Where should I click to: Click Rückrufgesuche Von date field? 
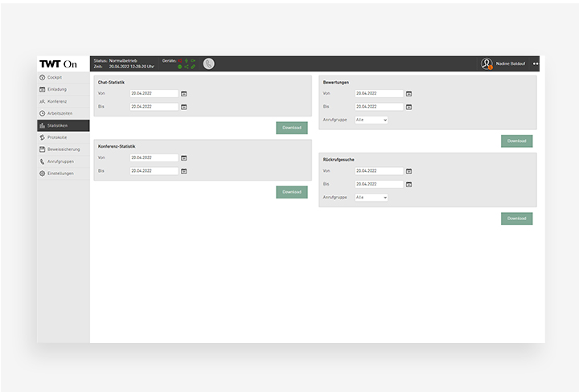pyautogui.click(x=380, y=171)
